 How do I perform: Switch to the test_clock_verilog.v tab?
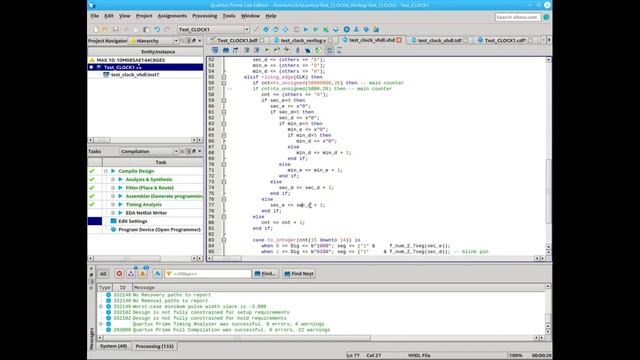[x=303, y=40]
